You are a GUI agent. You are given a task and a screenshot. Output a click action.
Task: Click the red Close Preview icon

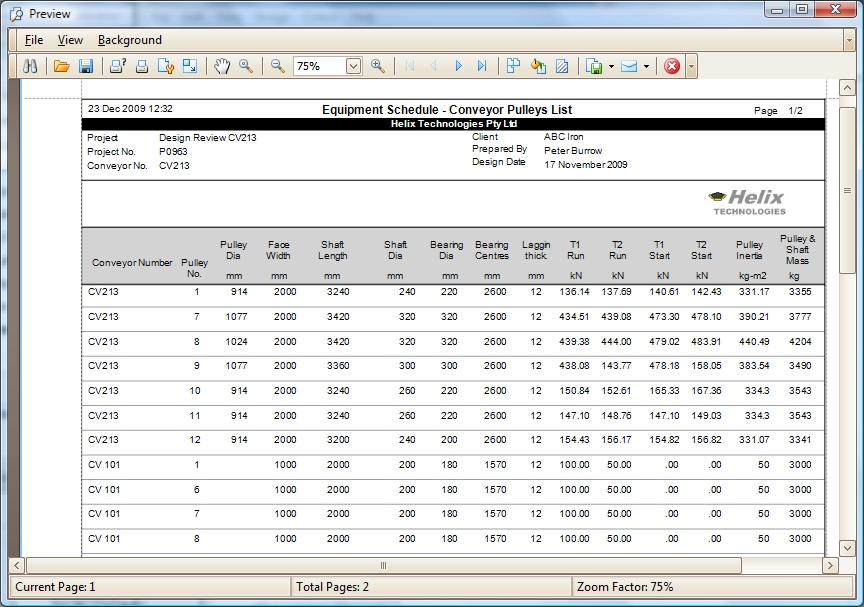coord(672,66)
